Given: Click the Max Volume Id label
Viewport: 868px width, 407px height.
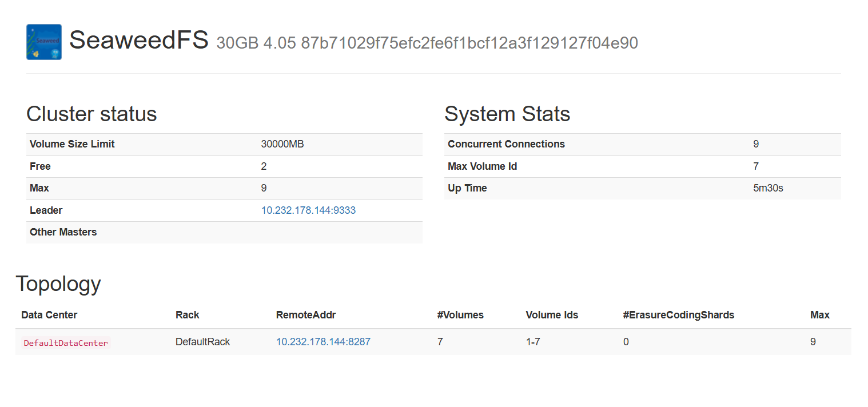Looking at the screenshot, I should [482, 166].
